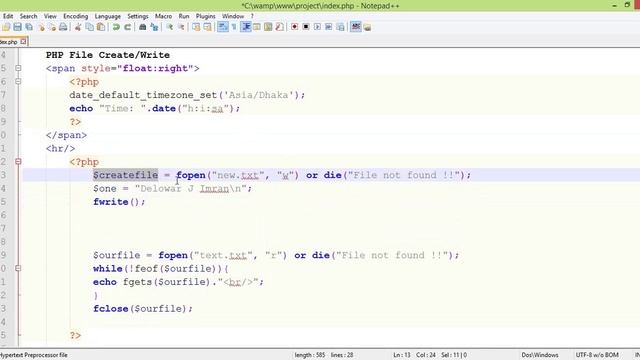This screenshot has height=360, width=640.
Task: Close the index.php tab with its X
Action: (x=23, y=41)
